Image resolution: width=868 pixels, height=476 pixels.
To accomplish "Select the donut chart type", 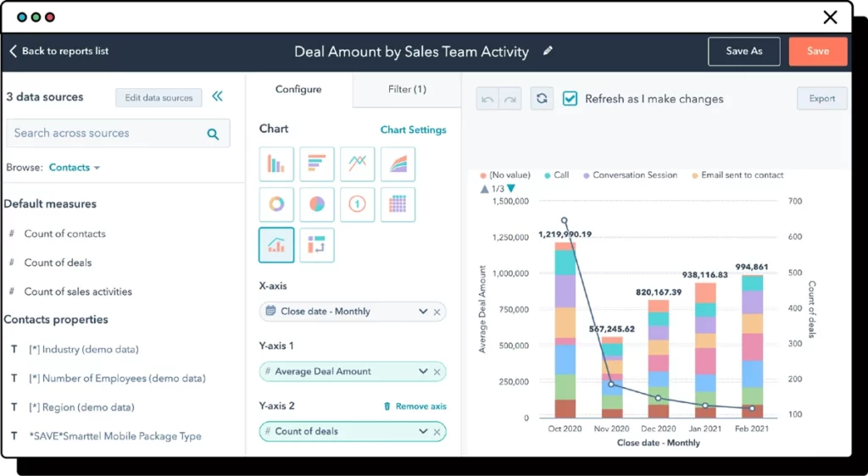I will pos(276,204).
